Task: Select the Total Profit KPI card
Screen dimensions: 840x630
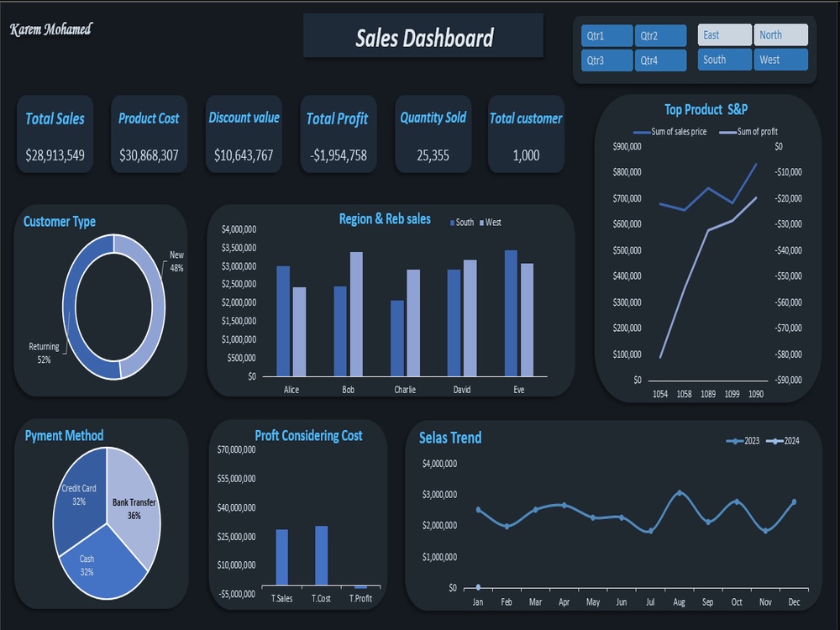Action: (x=338, y=134)
